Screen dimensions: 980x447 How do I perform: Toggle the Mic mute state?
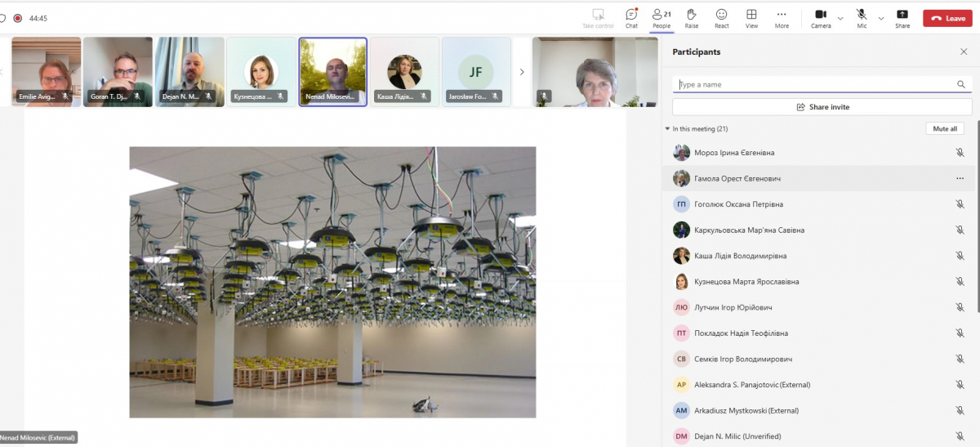tap(862, 17)
